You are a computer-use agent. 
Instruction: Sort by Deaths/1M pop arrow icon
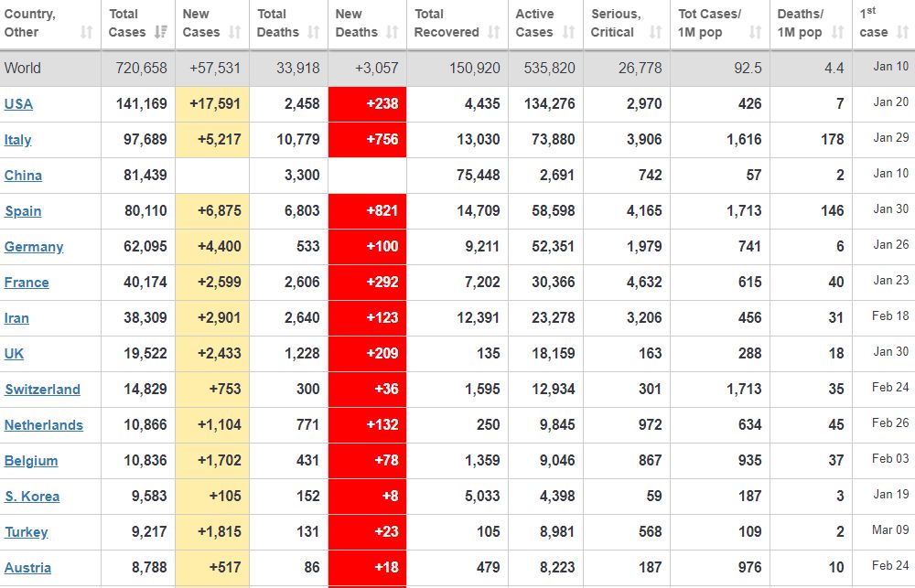837,32
